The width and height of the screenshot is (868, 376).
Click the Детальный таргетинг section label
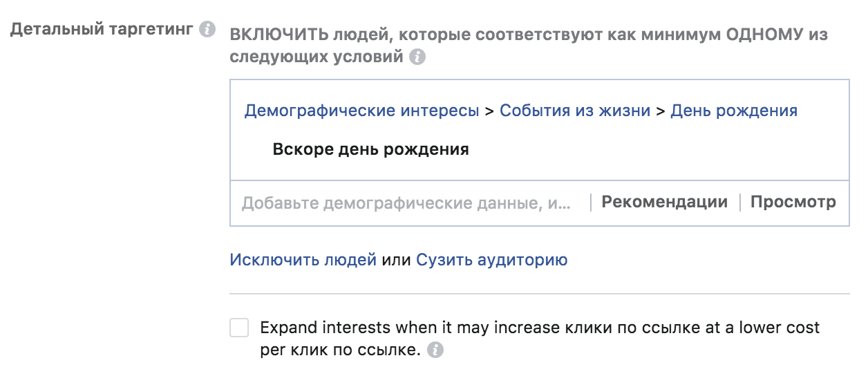pyautogui.click(x=102, y=30)
